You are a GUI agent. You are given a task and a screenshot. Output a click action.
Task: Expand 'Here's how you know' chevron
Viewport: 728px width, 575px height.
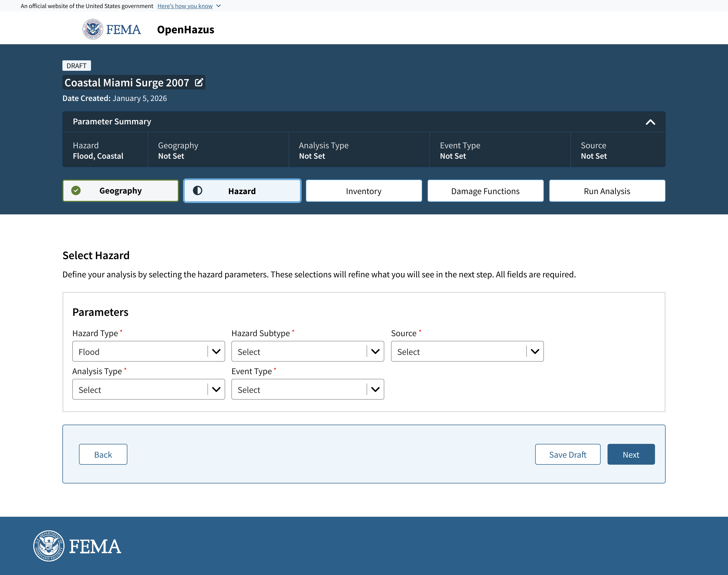tap(219, 6)
